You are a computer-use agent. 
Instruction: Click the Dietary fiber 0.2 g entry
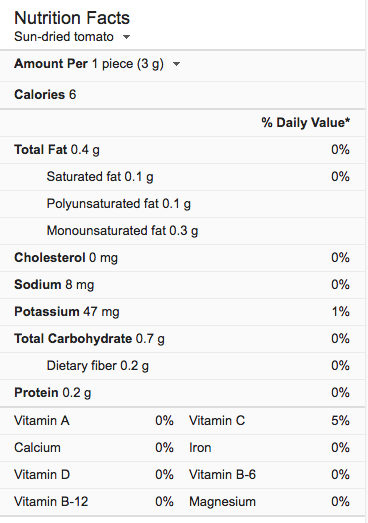pyautogui.click(x=97, y=366)
